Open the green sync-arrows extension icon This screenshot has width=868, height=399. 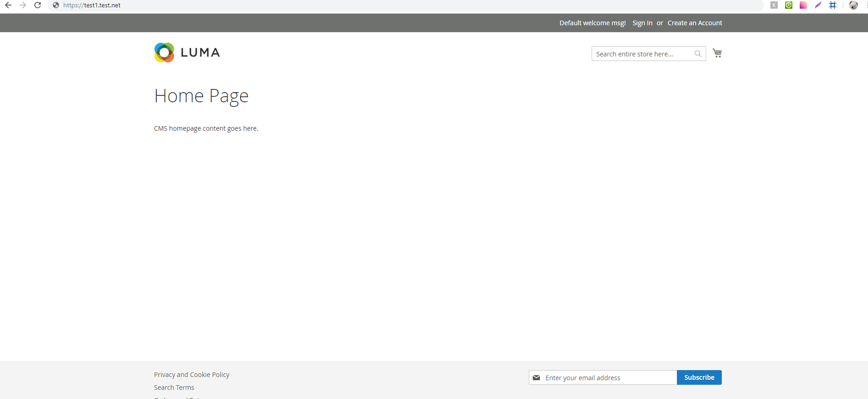point(789,5)
